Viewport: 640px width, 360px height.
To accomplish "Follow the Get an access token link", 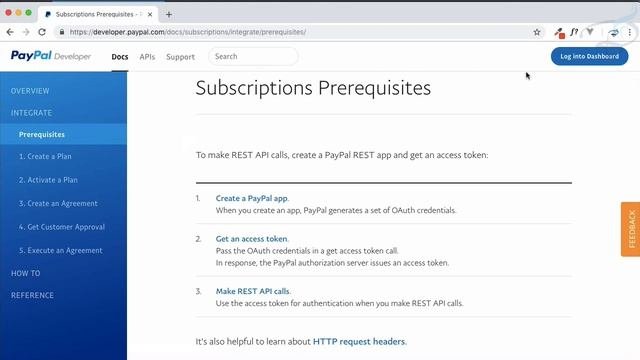I will pos(251,238).
